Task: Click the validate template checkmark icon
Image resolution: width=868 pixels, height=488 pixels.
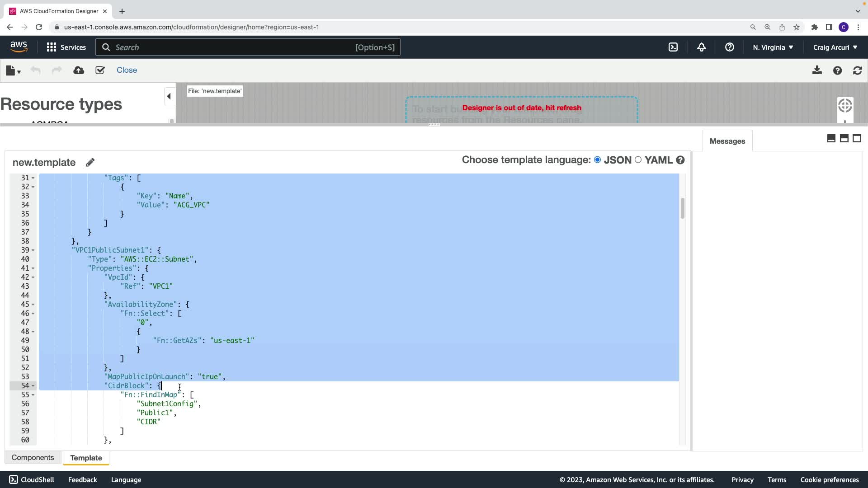Action: coord(100,70)
